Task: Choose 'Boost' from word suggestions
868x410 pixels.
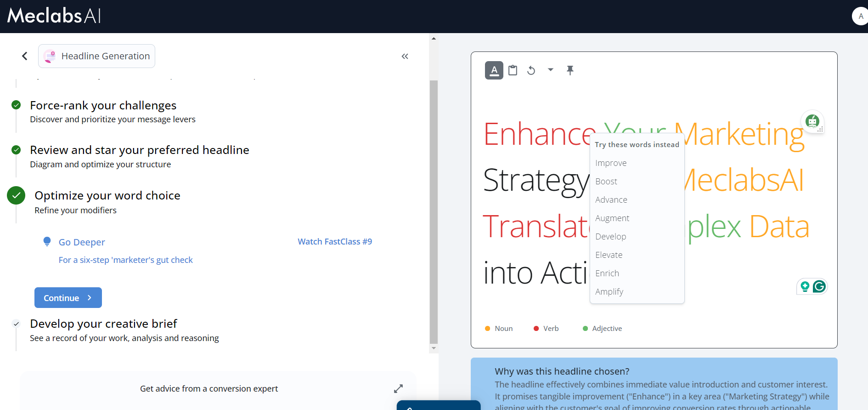Action: coord(606,182)
